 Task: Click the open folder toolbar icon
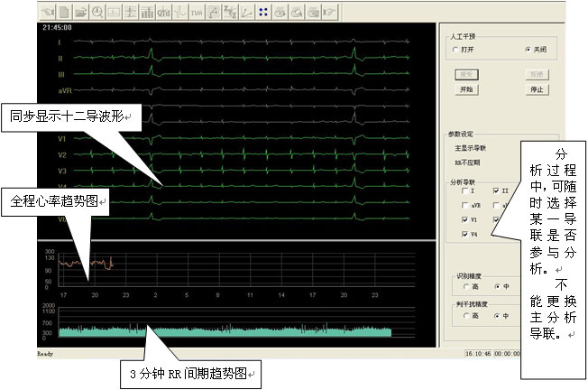79,13
